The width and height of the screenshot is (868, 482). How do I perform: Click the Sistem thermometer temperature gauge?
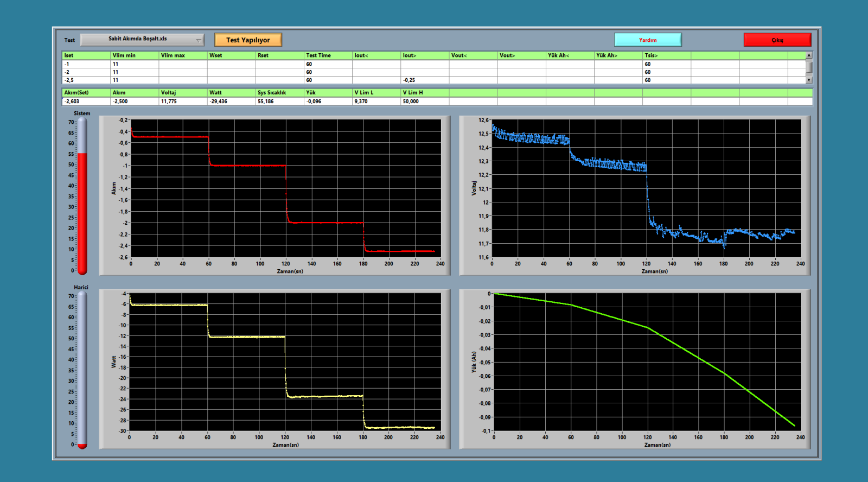point(82,195)
